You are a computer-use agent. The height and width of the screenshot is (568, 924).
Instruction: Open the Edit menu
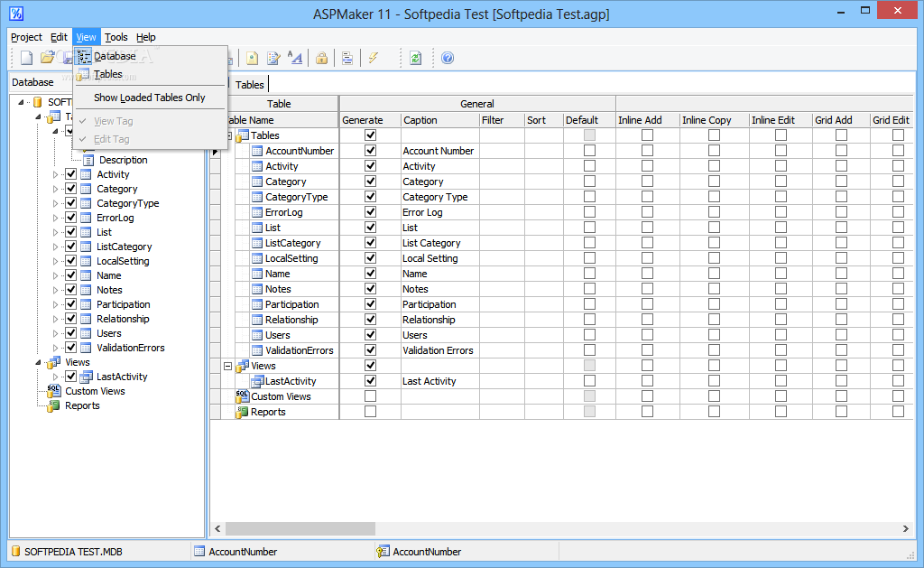click(59, 37)
